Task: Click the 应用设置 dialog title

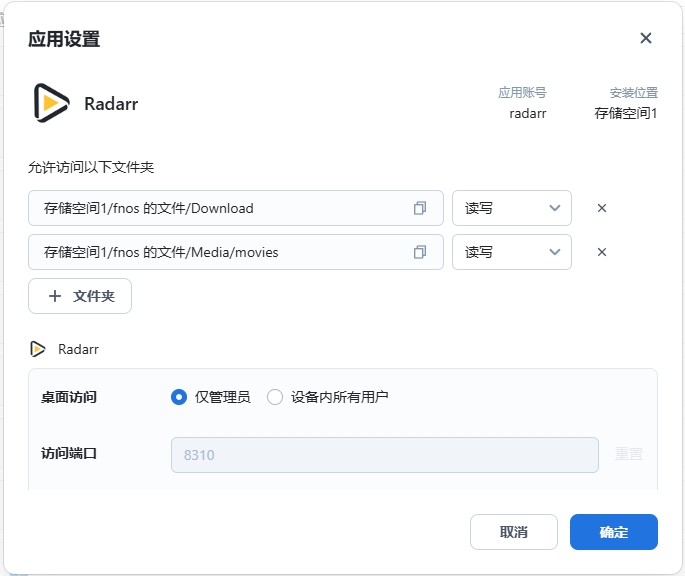Action: pos(64,39)
